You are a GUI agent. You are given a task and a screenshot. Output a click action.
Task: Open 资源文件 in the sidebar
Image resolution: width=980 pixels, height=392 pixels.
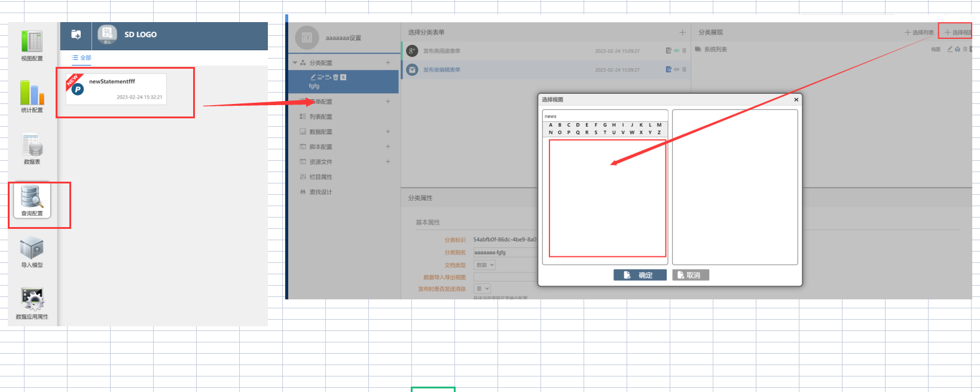[x=320, y=162]
